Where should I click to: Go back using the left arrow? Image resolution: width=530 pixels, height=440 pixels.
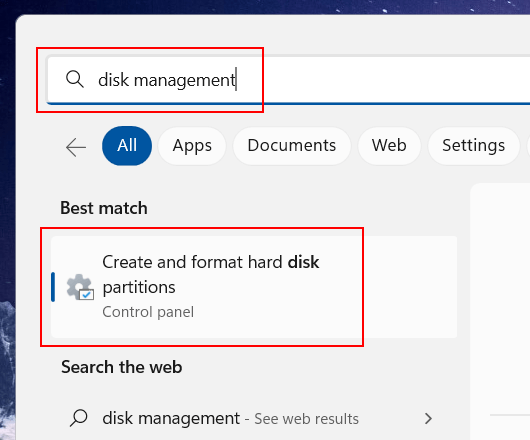pos(76,147)
